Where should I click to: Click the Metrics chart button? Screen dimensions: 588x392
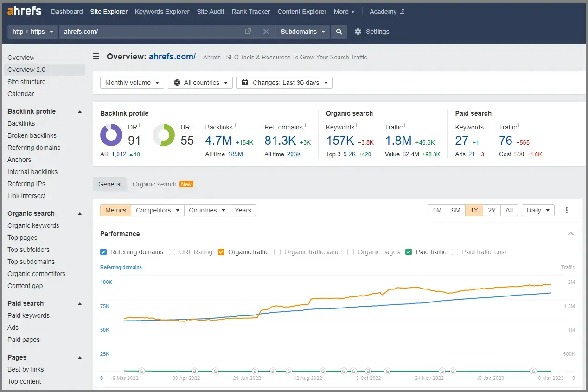(115, 210)
